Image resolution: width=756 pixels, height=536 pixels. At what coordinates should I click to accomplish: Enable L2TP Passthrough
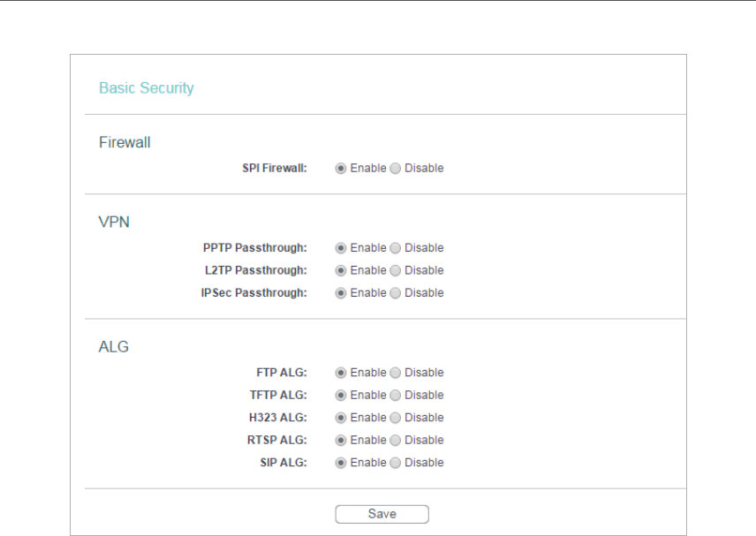[x=341, y=270]
